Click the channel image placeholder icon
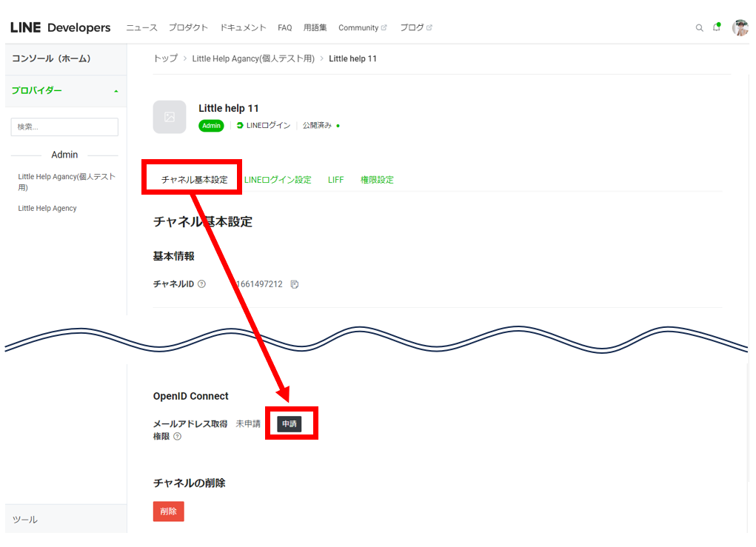Viewport: 756px width, 547px height. click(170, 117)
